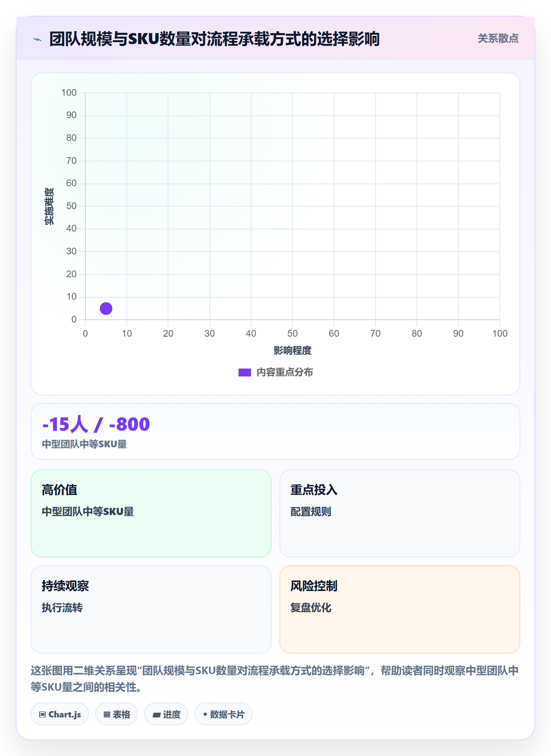Viewport: 551px width, 756px height.
Task: Toggle the 内容重点分布 legend swatch
Action: (244, 372)
